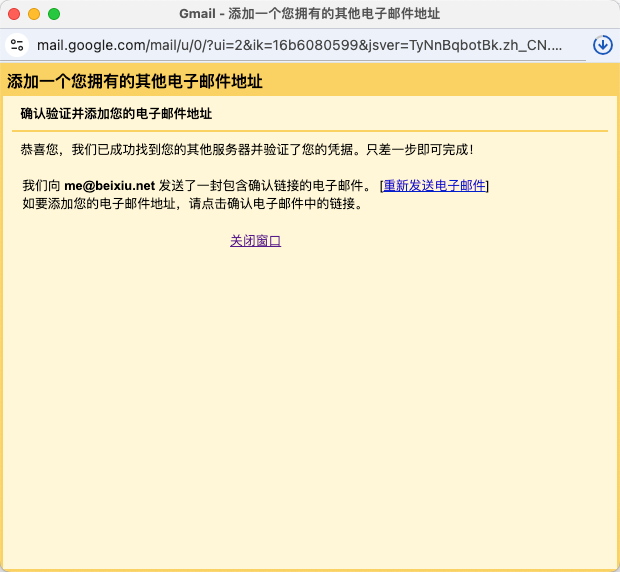Click the 关闭窗口 link

point(255,241)
